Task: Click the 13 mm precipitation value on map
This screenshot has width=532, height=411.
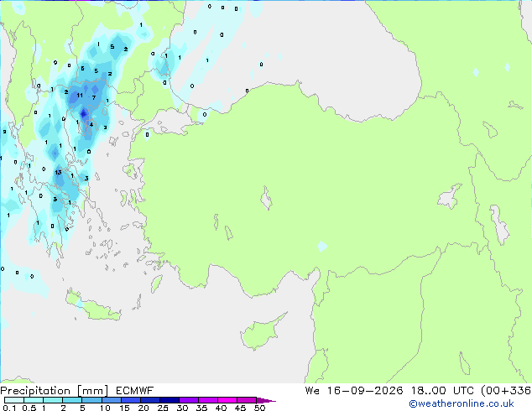Action: point(59,172)
